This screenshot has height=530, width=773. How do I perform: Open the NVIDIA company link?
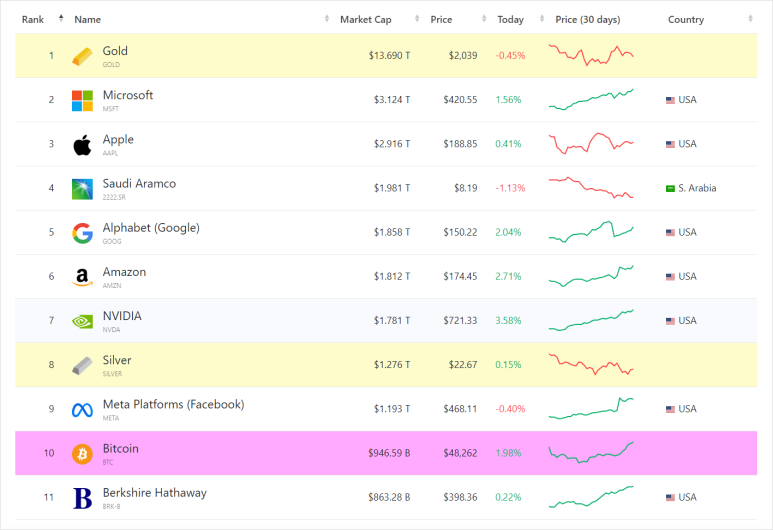coord(122,316)
